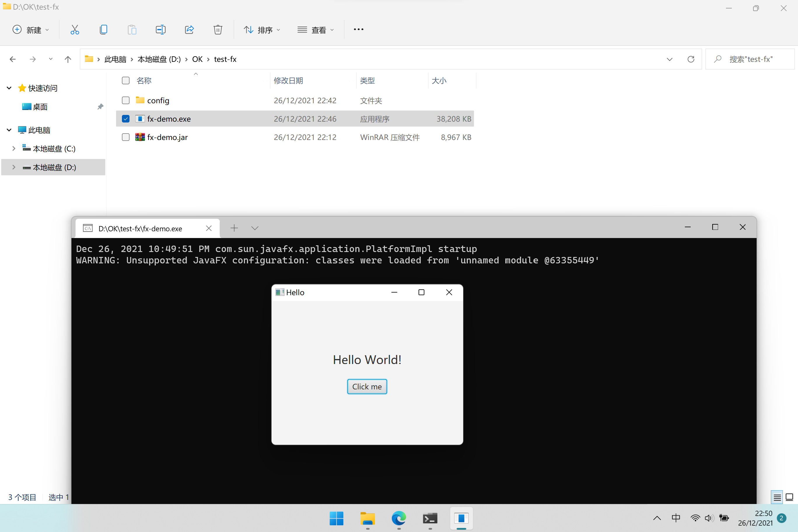Select the D:\OK\test-fx\fx-demo.exe terminal tab
This screenshot has width=798, height=532.
point(140,229)
